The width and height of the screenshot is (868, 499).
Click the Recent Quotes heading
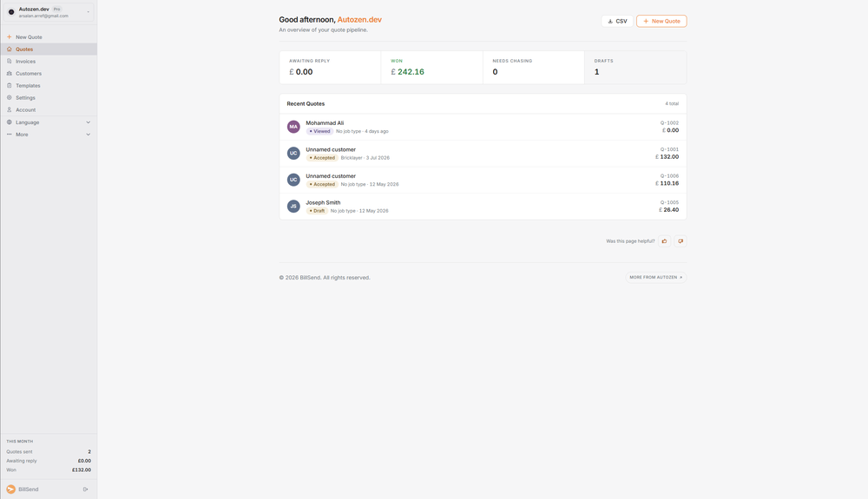(306, 103)
